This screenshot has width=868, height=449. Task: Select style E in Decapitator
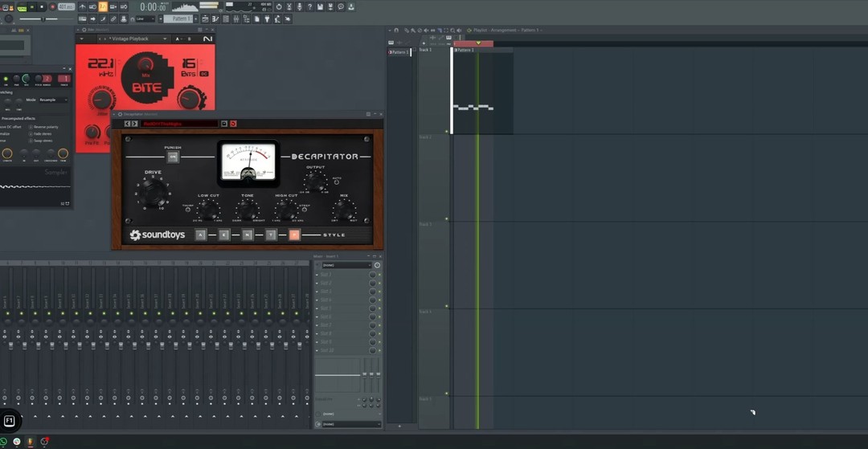point(223,235)
